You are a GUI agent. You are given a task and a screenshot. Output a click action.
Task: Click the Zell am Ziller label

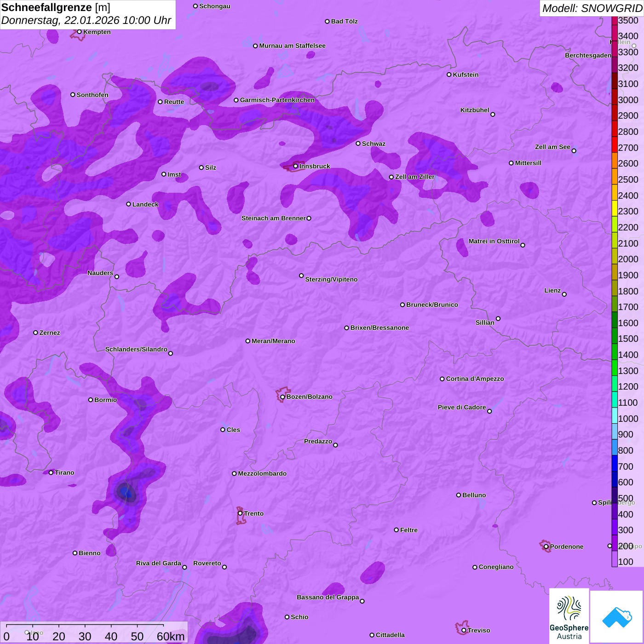[x=415, y=177]
